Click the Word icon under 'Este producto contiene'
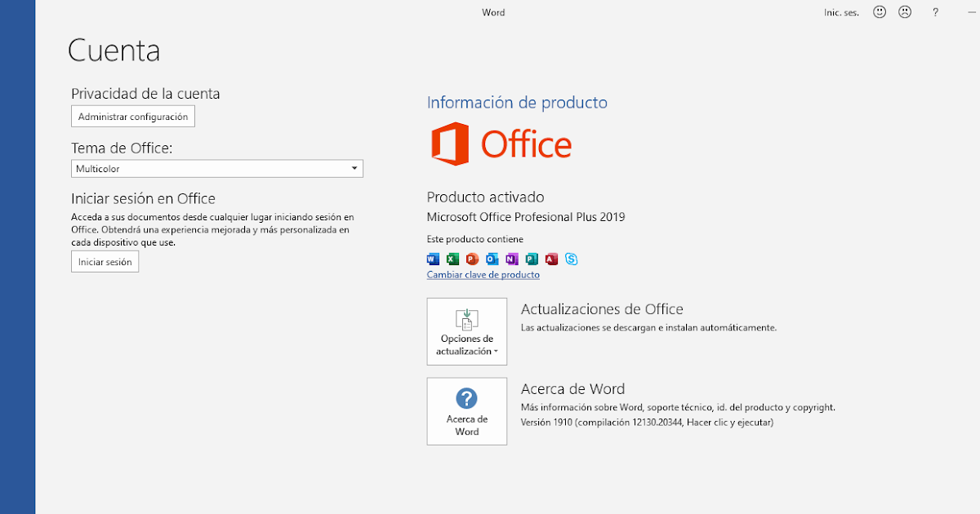 click(x=433, y=259)
